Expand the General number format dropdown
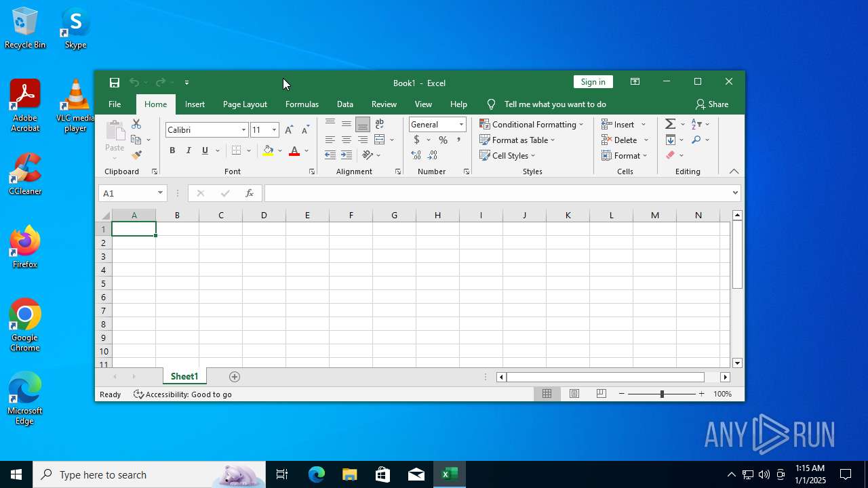Screen dimensions: 868x488 point(461,125)
